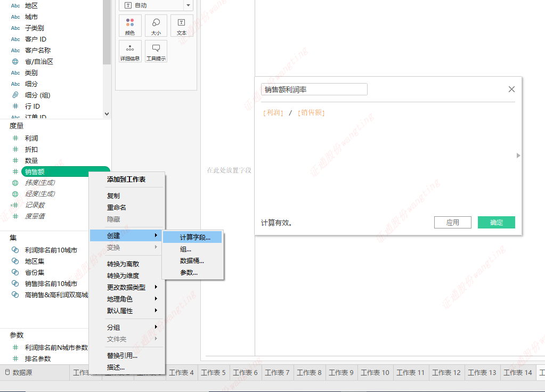Click the paperclip icon beside 细分 (组)
This screenshot has width=545, height=392.
point(15,95)
